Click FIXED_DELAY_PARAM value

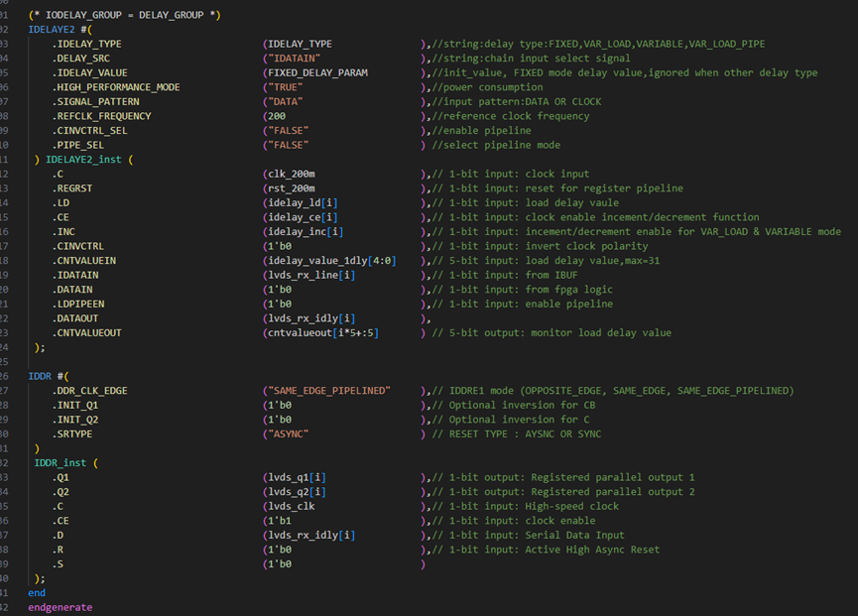click(318, 72)
